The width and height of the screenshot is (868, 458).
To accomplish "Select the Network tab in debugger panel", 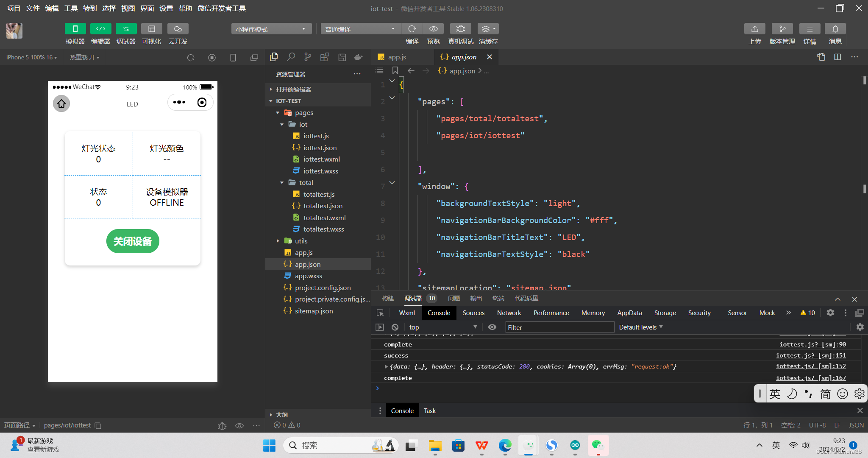I will 509,313.
